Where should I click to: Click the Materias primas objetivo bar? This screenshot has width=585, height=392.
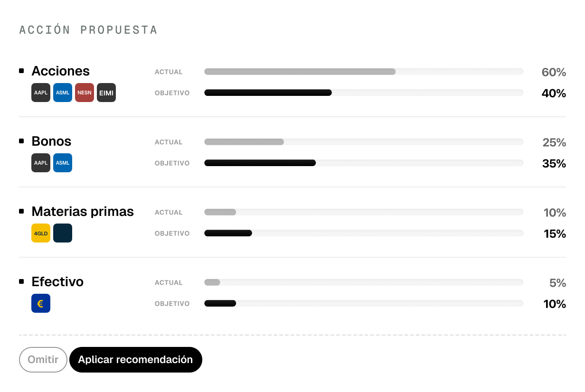[x=364, y=233]
